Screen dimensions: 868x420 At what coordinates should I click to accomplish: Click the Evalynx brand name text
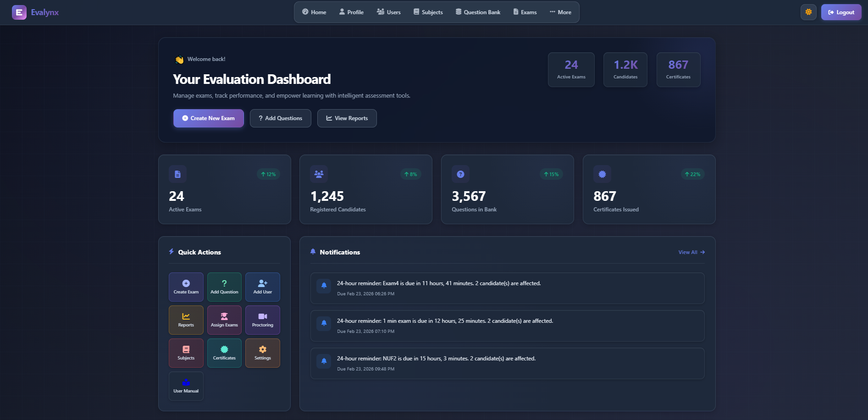45,12
